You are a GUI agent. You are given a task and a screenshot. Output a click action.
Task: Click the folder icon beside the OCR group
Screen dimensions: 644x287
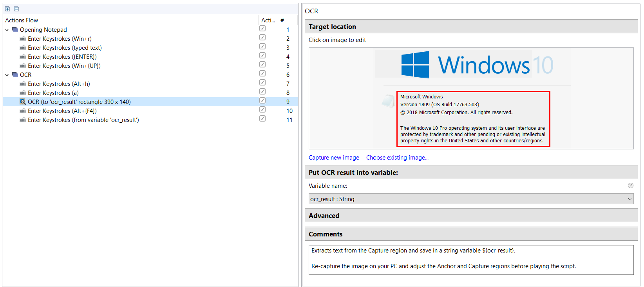point(15,74)
